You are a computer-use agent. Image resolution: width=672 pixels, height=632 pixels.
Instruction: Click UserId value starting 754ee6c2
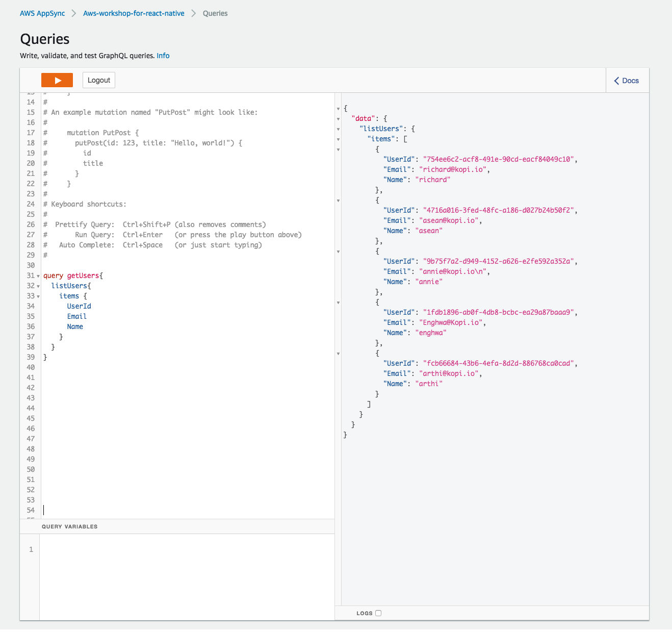click(x=498, y=159)
